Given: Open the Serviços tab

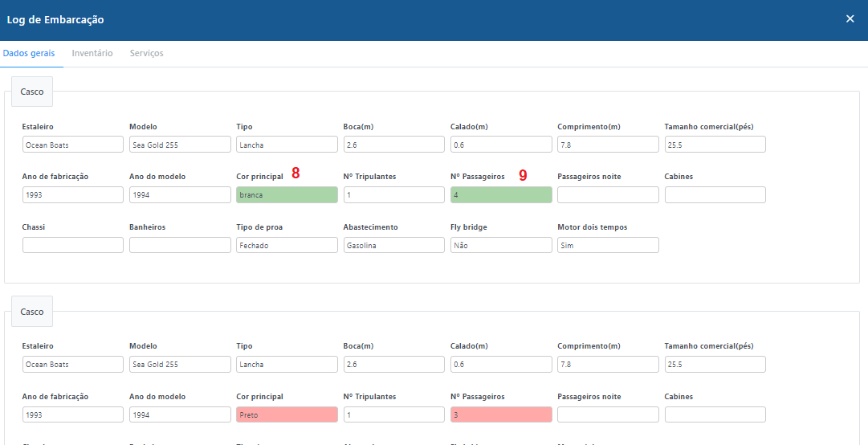Looking at the screenshot, I should tap(146, 54).
